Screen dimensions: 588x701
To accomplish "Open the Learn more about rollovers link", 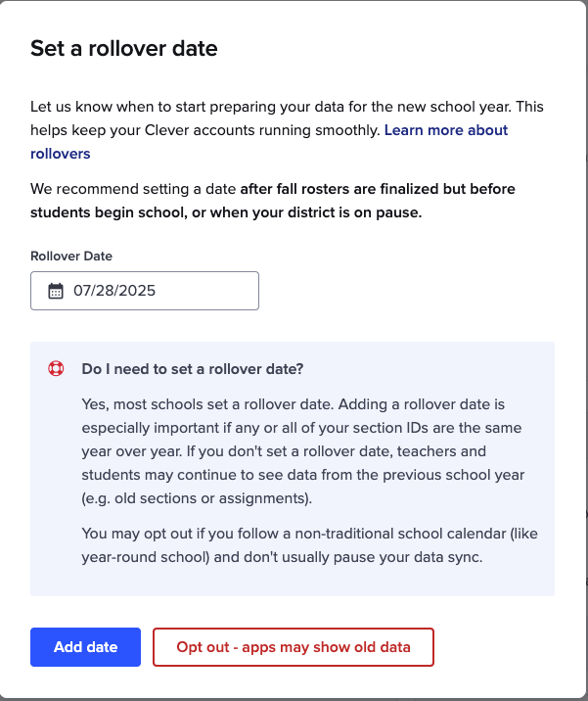I will (x=445, y=130).
